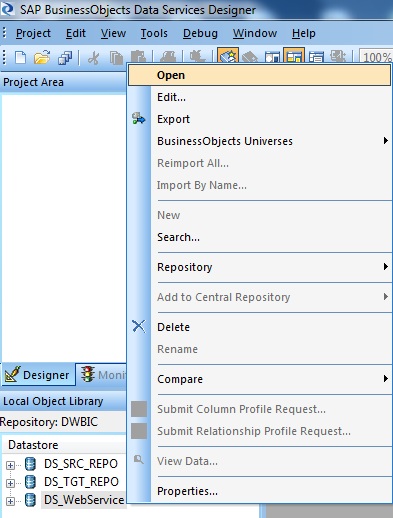Click the Export icon in context menu
The image size is (393, 518).
point(139,119)
